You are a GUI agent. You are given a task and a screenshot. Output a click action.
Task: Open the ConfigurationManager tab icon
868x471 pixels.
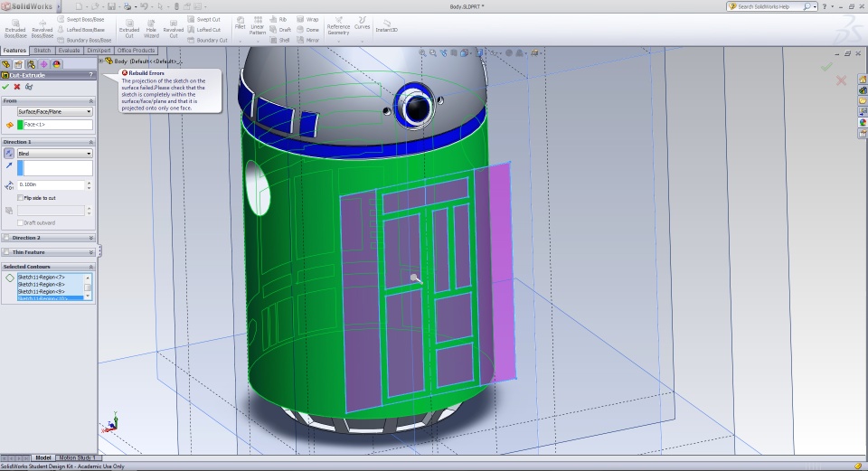point(31,64)
